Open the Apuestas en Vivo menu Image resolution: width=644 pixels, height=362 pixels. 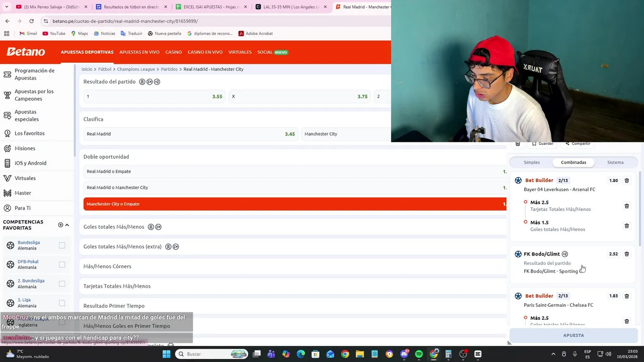point(139,52)
